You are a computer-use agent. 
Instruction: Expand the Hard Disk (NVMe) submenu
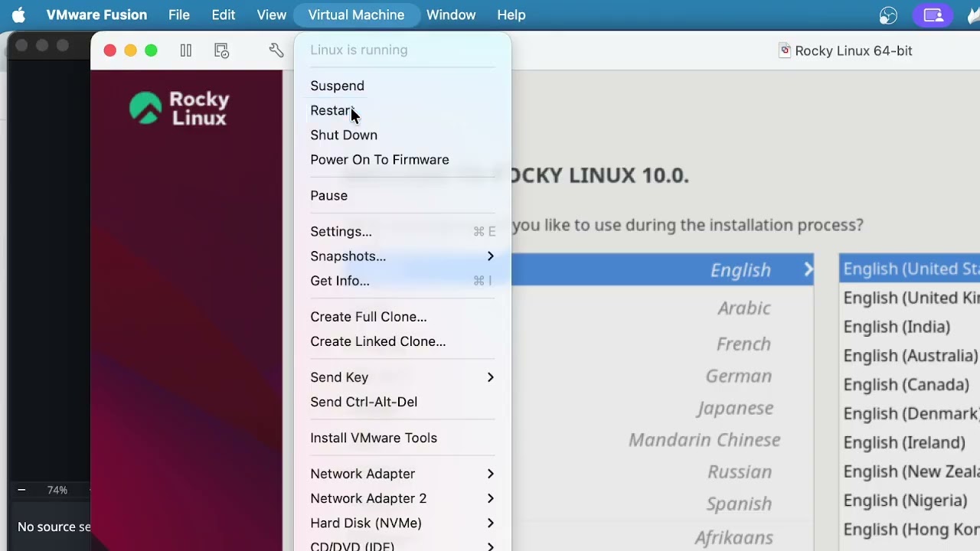[x=403, y=523]
